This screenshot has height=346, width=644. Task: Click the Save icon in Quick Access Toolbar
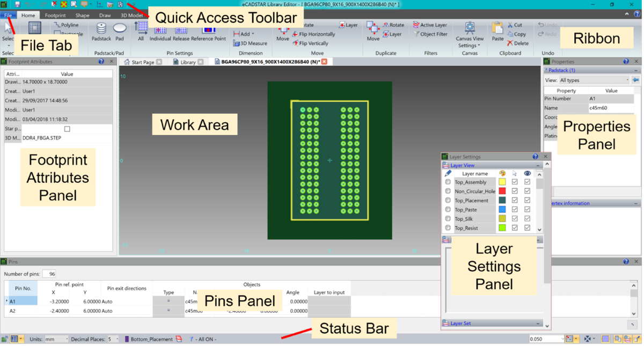17,4
